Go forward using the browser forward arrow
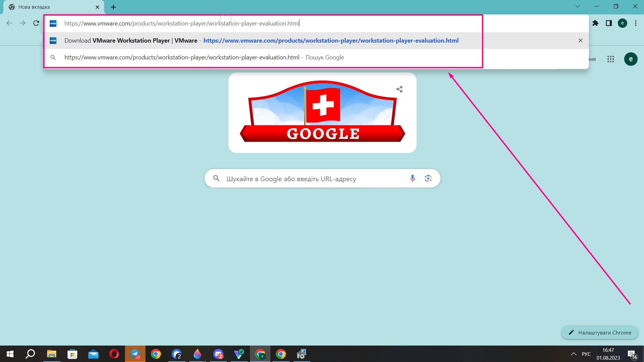Viewport: 644px width, 362px height. click(x=23, y=23)
